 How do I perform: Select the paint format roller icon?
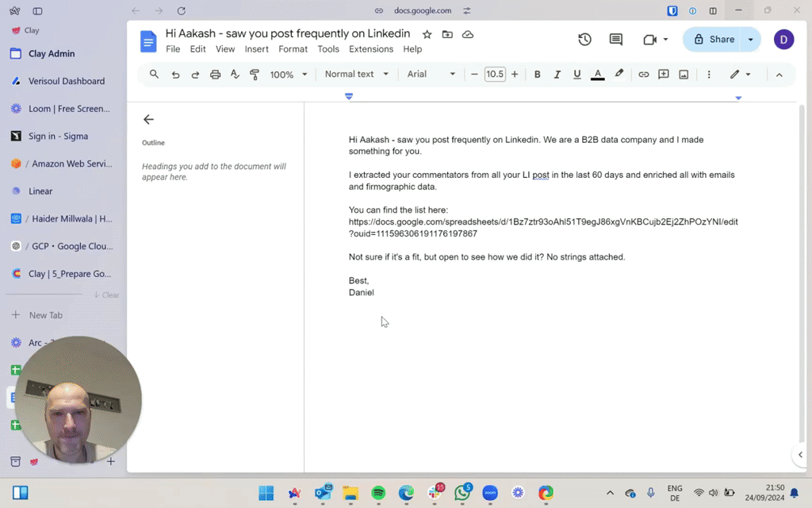(255, 75)
